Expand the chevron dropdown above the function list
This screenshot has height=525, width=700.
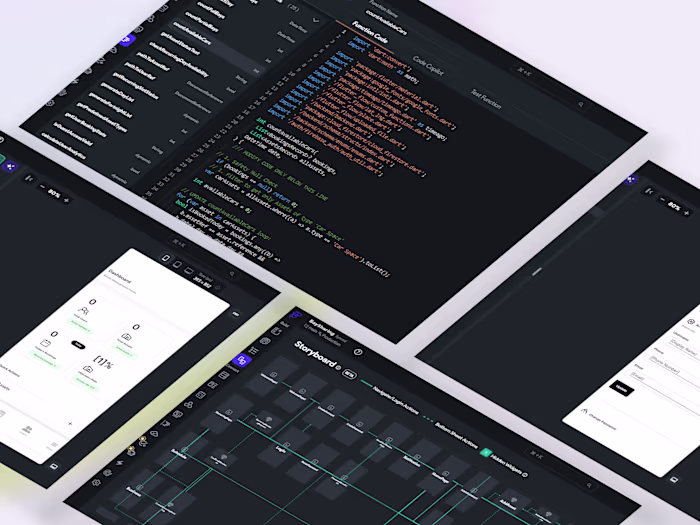pyautogui.click(x=316, y=20)
